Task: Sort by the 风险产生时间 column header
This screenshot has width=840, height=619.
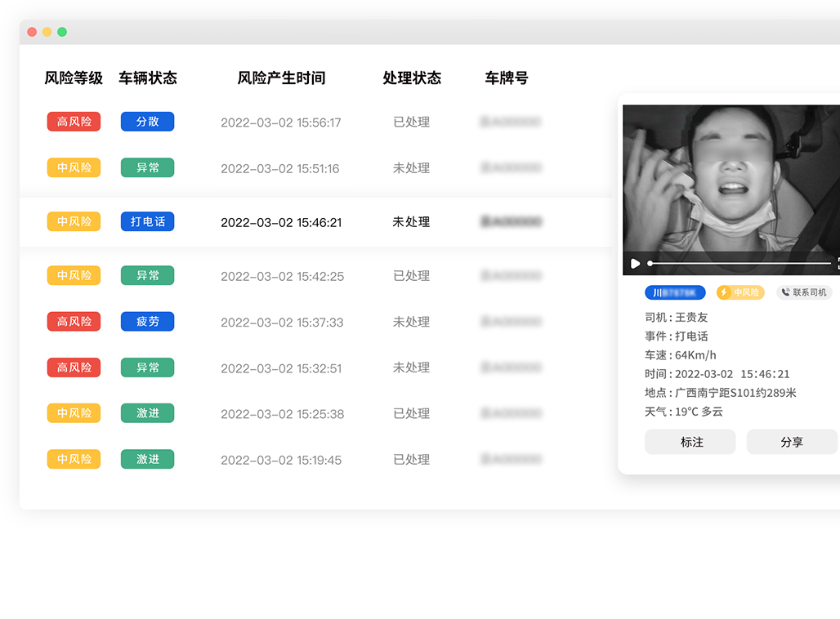Action: (281, 78)
